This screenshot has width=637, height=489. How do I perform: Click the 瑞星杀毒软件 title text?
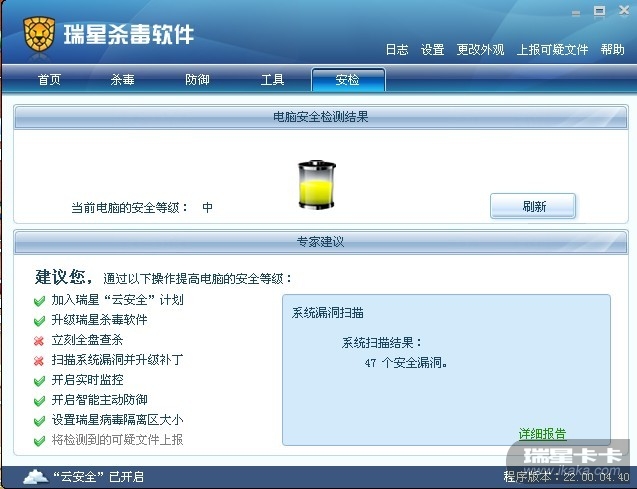128,34
